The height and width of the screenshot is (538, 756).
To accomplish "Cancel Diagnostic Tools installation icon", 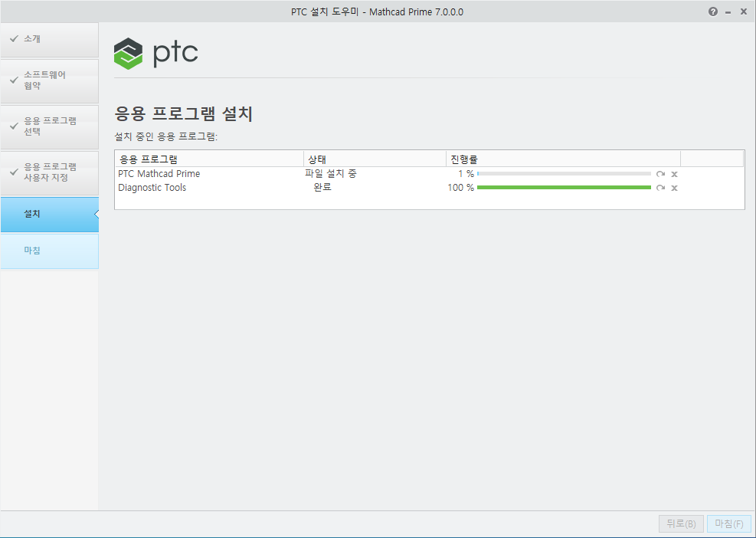I will [675, 188].
